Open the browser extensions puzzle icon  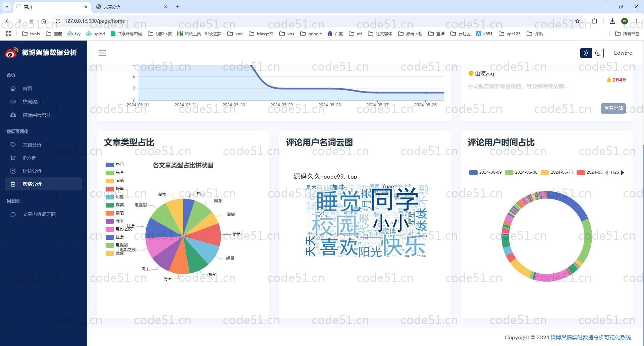coord(594,21)
